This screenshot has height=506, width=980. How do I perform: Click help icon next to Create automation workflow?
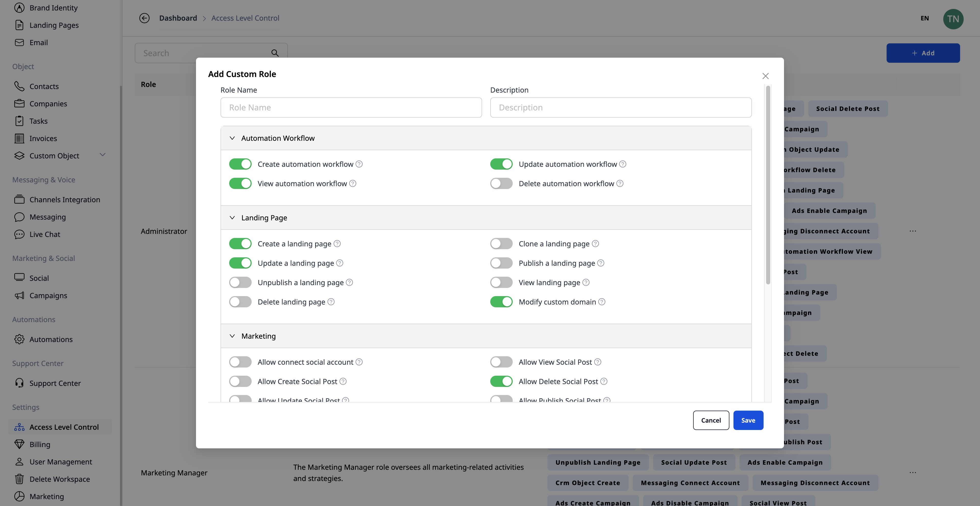[359, 164]
